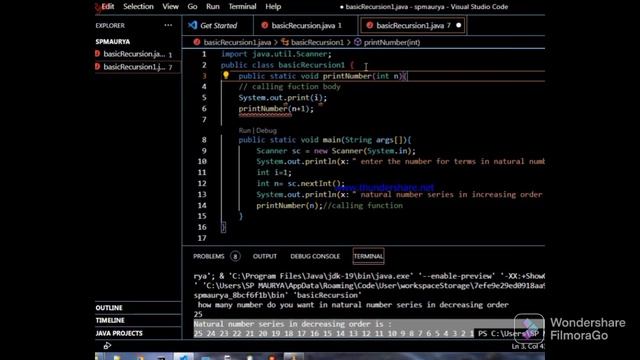
Task: Click basicRecursion1.java in the breadcrumb
Action: click(x=237, y=42)
